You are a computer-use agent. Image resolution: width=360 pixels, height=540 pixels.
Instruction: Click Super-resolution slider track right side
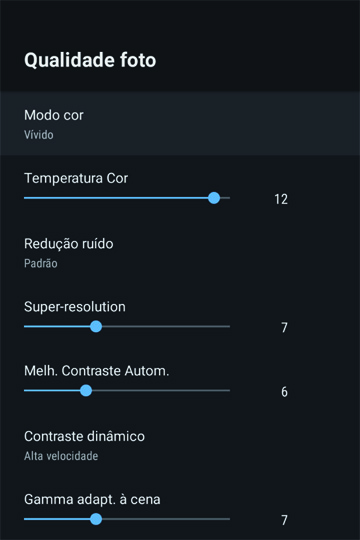pos(166,326)
